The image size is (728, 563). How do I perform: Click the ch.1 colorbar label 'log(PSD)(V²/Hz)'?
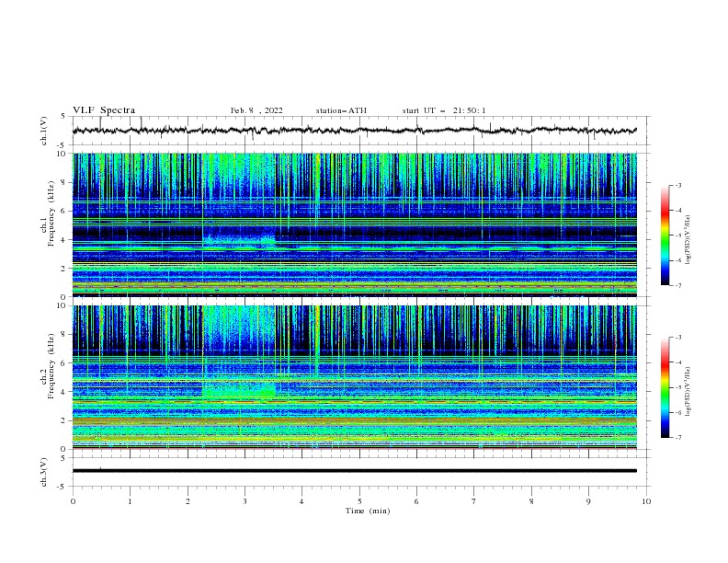tap(688, 240)
